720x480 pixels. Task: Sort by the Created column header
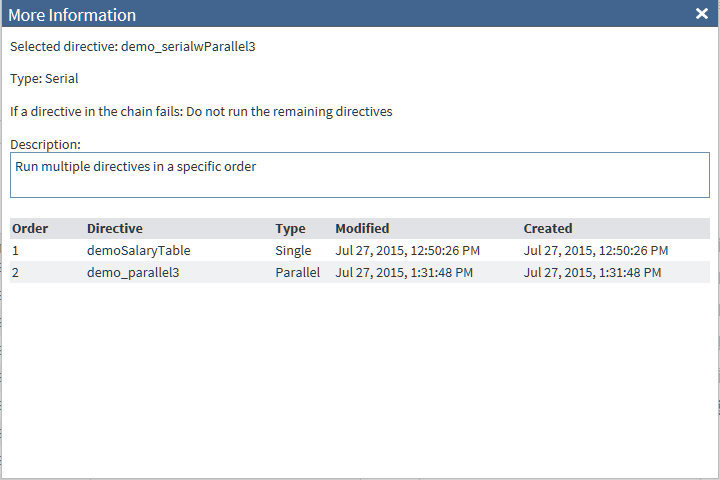tap(548, 229)
